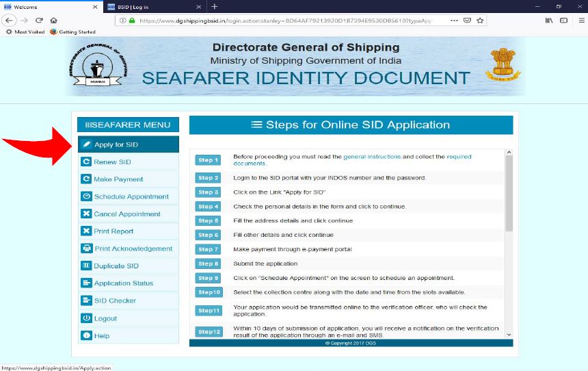Click the Step 1 button
The height and width of the screenshot is (371, 588).
click(x=208, y=160)
